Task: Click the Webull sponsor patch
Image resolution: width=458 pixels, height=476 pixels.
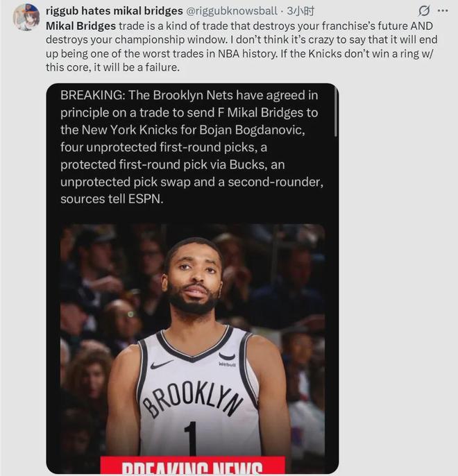Action: click(227, 364)
